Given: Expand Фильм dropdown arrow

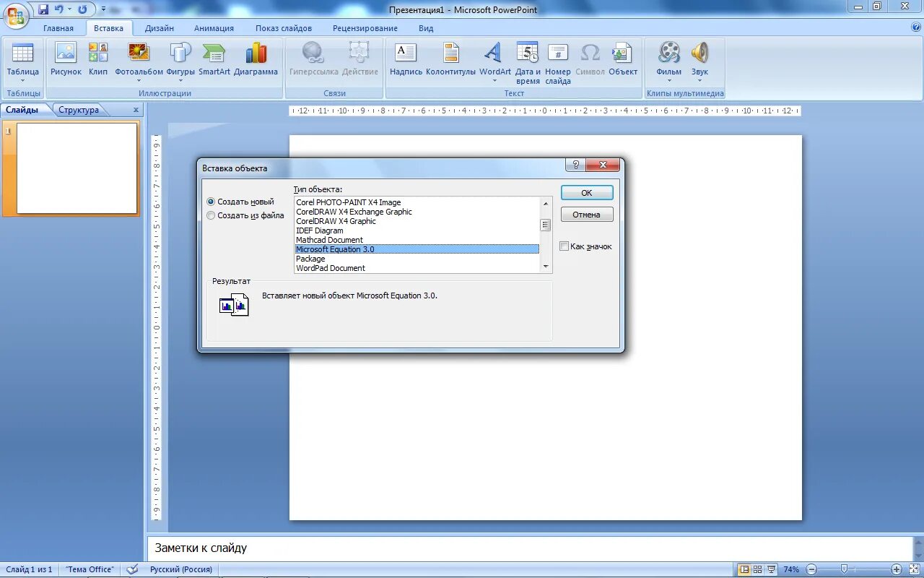Looking at the screenshot, I should (x=669, y=81).
